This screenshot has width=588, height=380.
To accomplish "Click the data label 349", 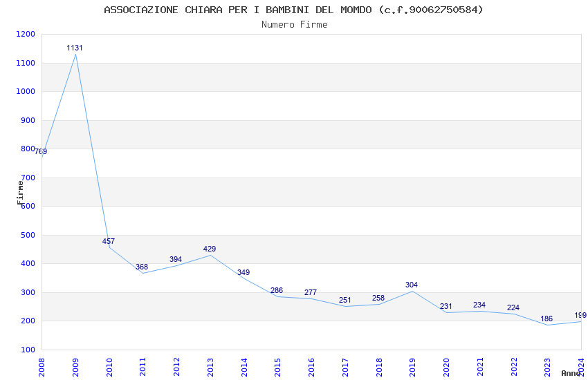I will [x=244, y=272].
